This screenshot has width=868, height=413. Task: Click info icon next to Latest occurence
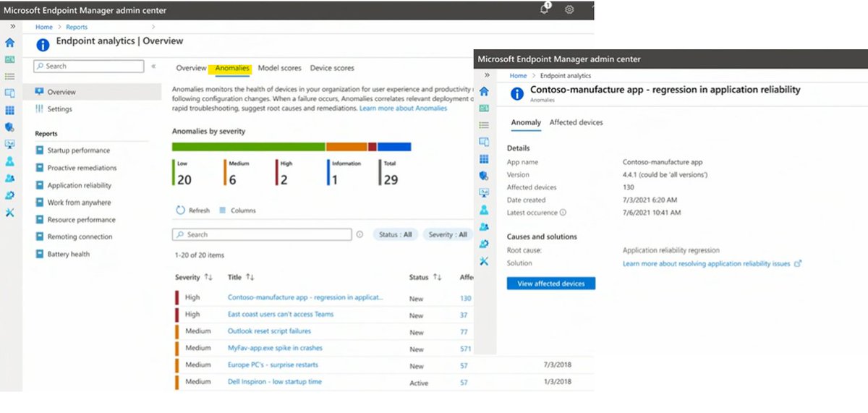563,213
